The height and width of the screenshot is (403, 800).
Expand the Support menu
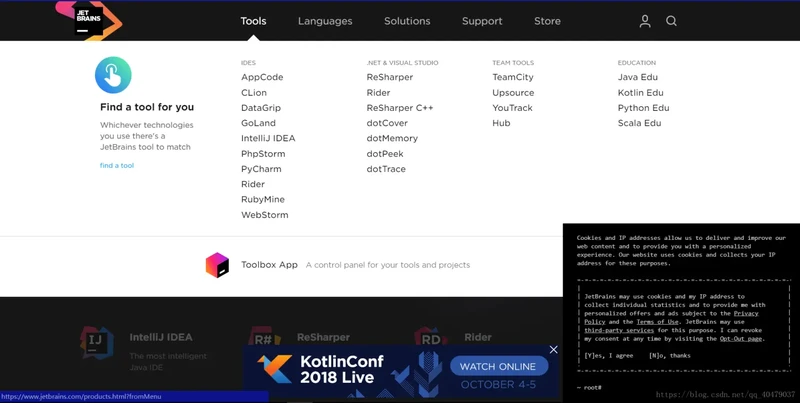click(482, 21)
